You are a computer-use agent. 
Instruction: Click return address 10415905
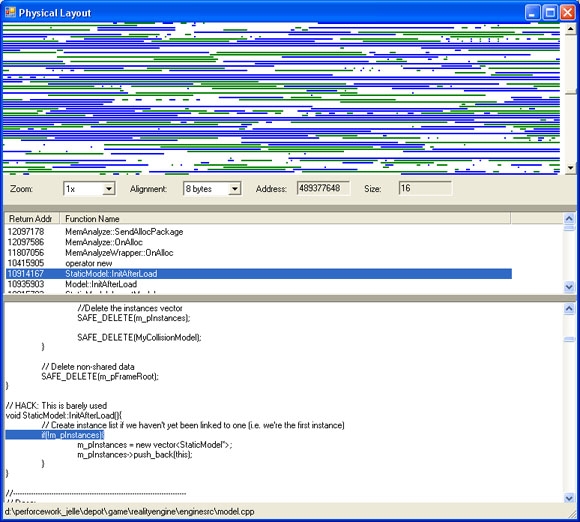(x=26, y=263)
